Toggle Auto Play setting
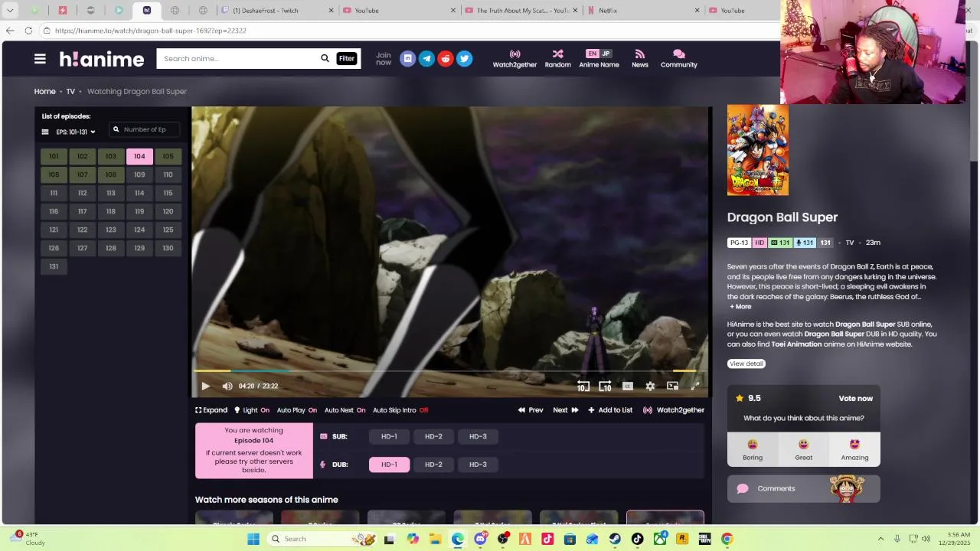This screenshot has width=980, height=551. 297,410
